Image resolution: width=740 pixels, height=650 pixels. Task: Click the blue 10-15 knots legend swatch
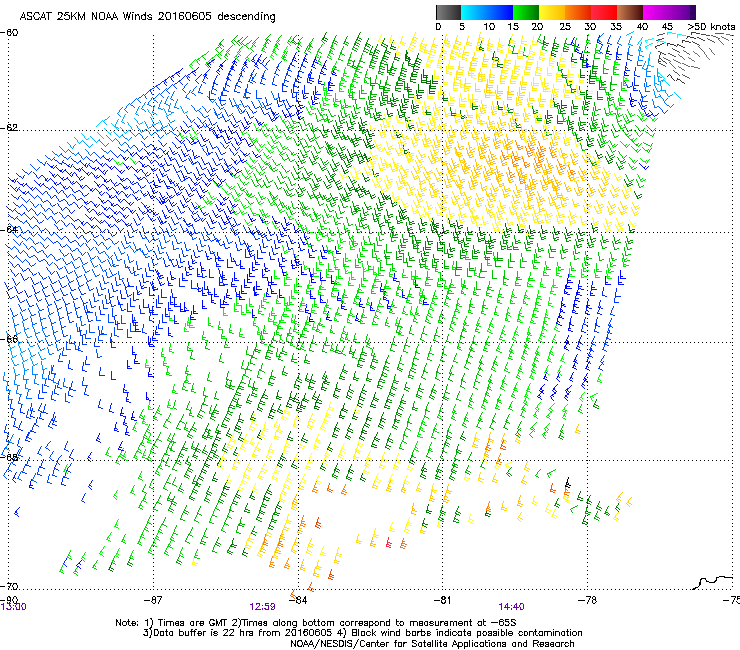click(x=500, y=12)
